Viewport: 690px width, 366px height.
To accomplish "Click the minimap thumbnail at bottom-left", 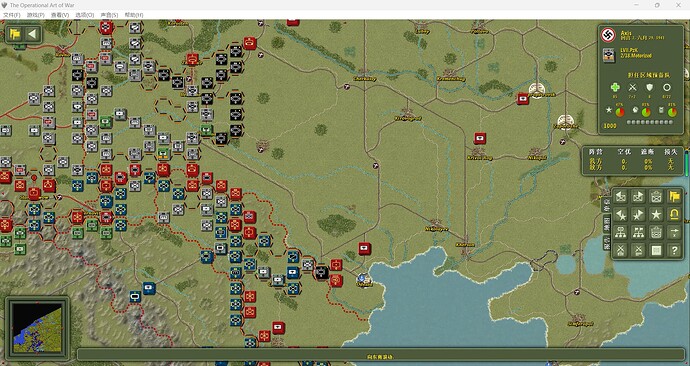I will coord(37,327).
